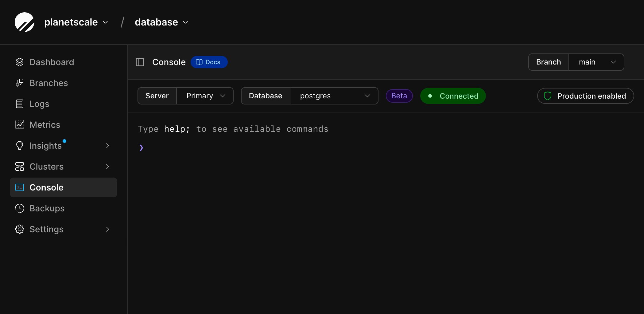The image size is (644, 314).
Task: Click the Production enabled button
Action: [585, 96]
